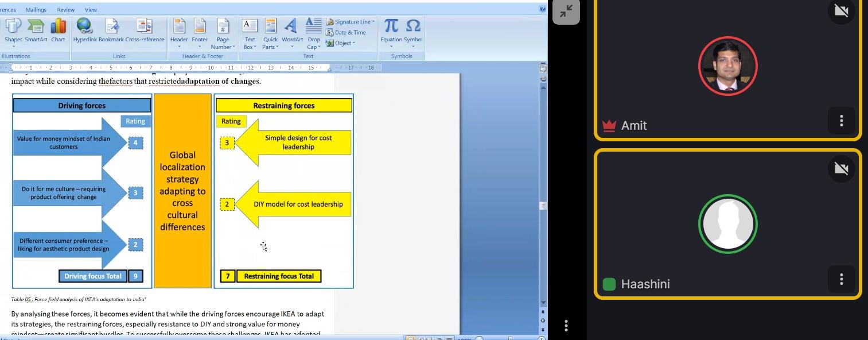The width and height of the screenshot is (868, 340).
Task: Insert a SmartArt graphic
Action: click(x=36, y=30)
